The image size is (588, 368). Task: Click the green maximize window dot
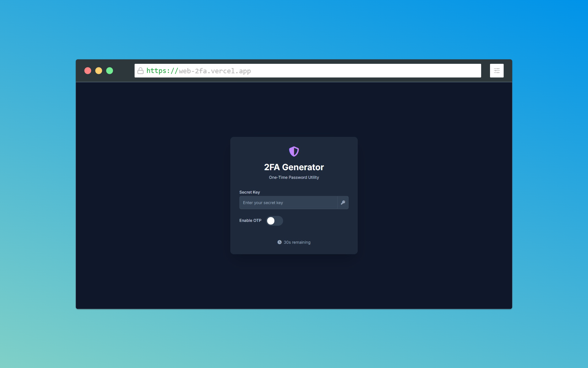(110, 71)
